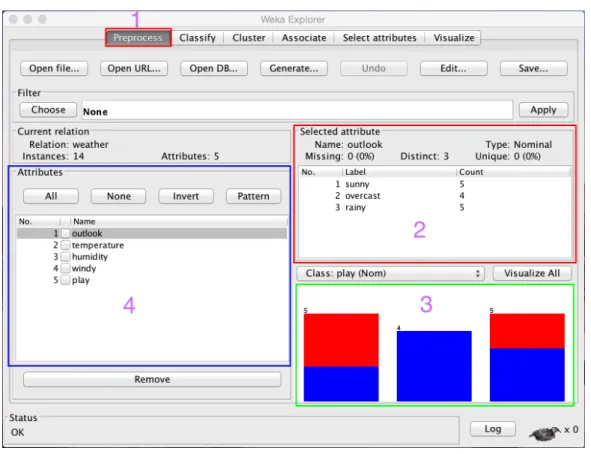Deselect attributes with the None button

[x=118, y=196]
